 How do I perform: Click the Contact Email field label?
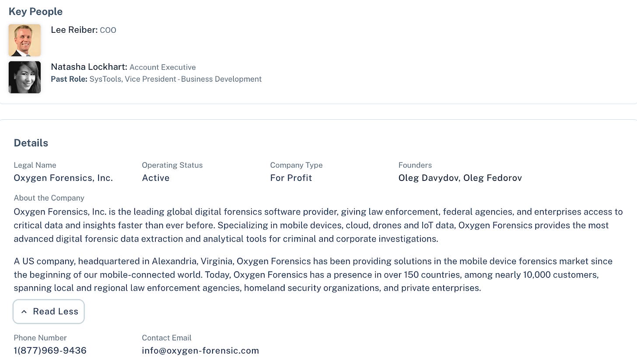coord(167,338)
